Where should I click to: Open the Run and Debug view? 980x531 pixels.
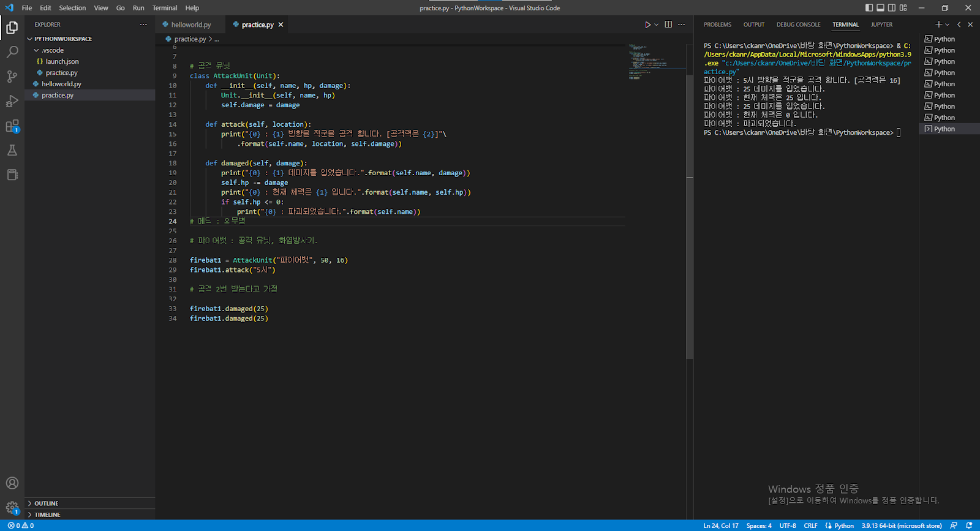point(12,101)
